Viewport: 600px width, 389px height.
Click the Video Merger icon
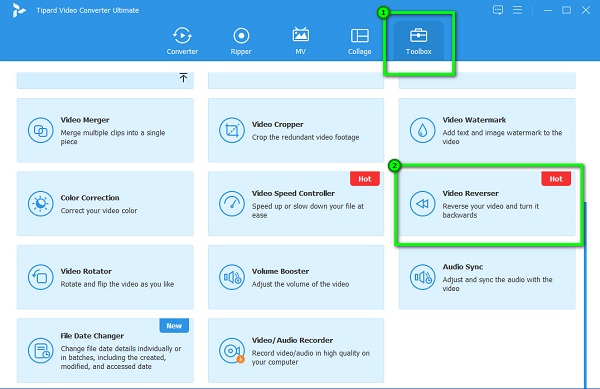(40, 130)
